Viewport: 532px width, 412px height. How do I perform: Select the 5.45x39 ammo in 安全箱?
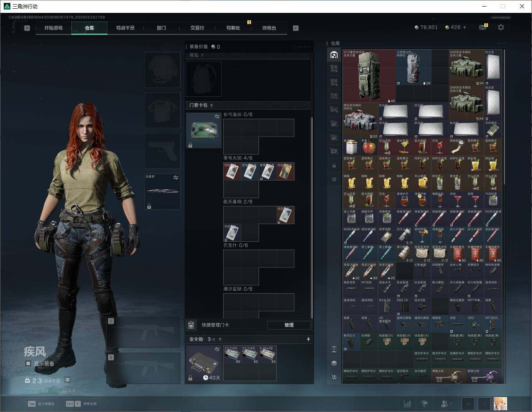(268, 354)
